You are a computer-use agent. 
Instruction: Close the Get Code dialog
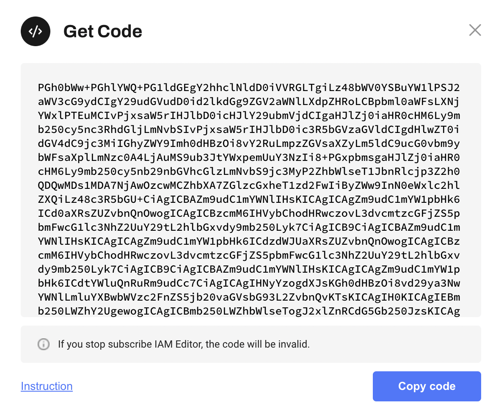[475, 30]
